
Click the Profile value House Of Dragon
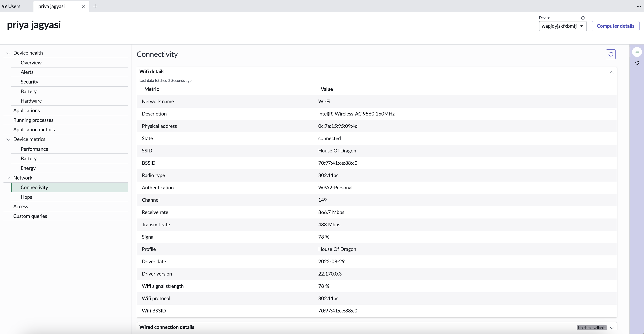click(x=337, y=249)
